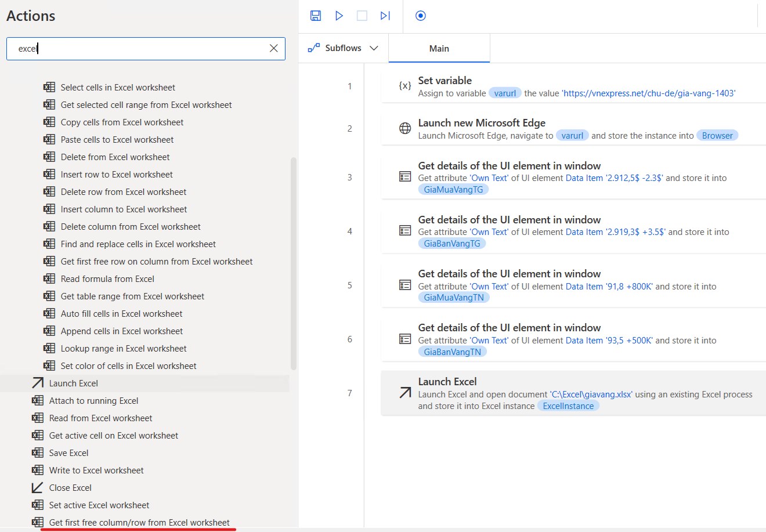The height and width of the screenshot is (532, 766).
Task: Click Data Item '93,5 +500K' link
Action: 609,341
